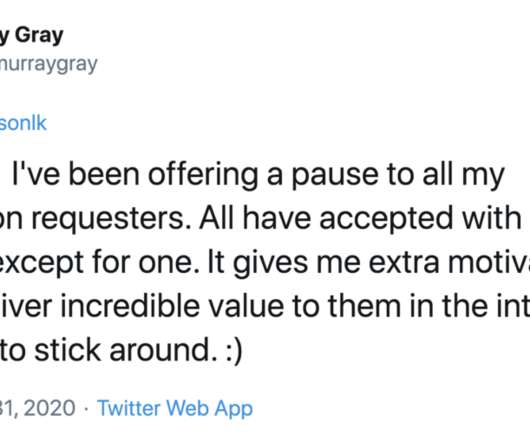Click the tweet line about "incredible value"
Viewport: 530px width, 442px height.
[265, 306]
